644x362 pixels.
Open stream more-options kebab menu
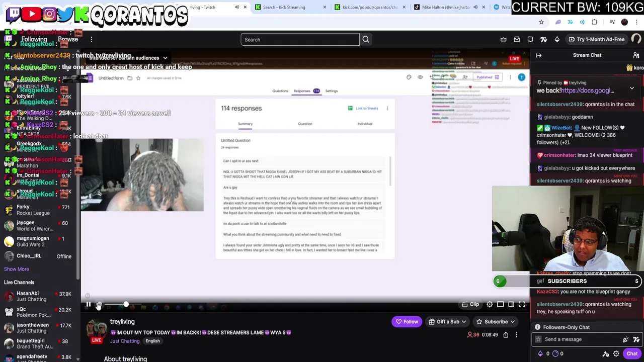point(516,335)
